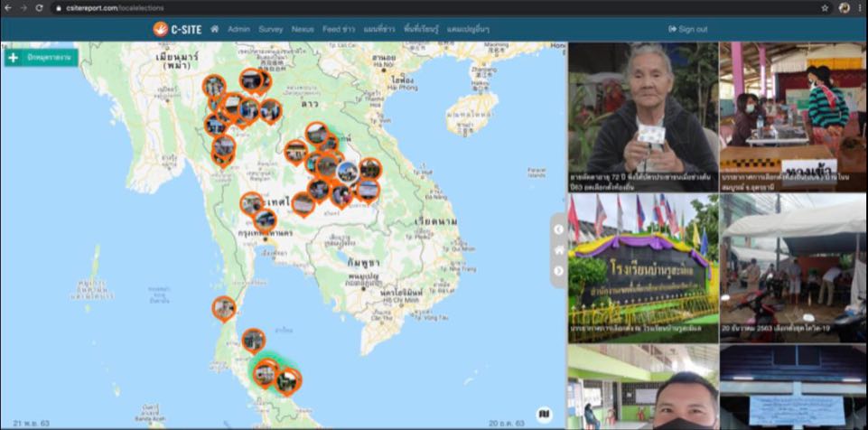Click the left marker in the green southern cluster
868x430 pixels.
click(x=266, y=374)
